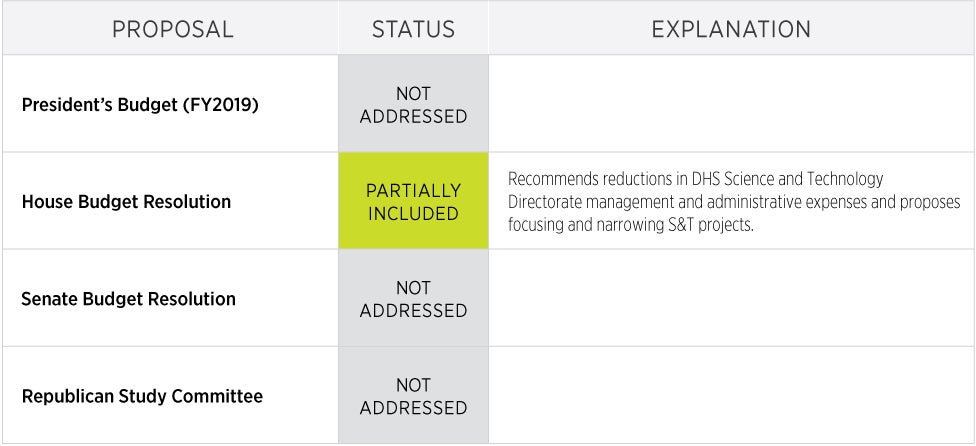
Task: Click the green PARTIALLY INCLUDED status cell
Action: pyautogui.click(x=413, y=202)
